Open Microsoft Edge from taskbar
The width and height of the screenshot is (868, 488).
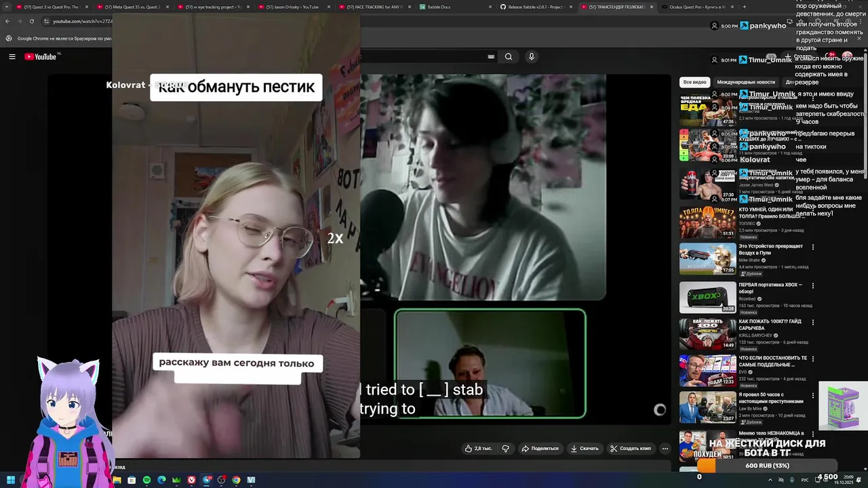pyautogui.click(x=161, y=480)
